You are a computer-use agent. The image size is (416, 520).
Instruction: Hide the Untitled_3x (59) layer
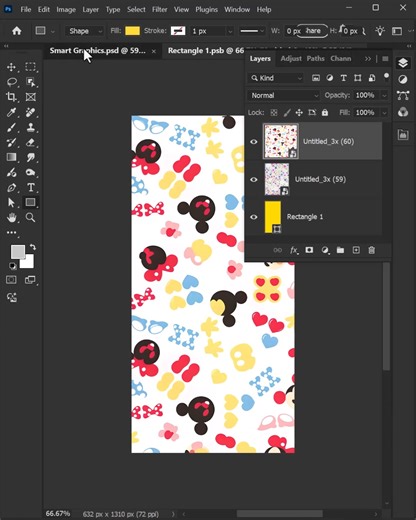click(254, 179)
